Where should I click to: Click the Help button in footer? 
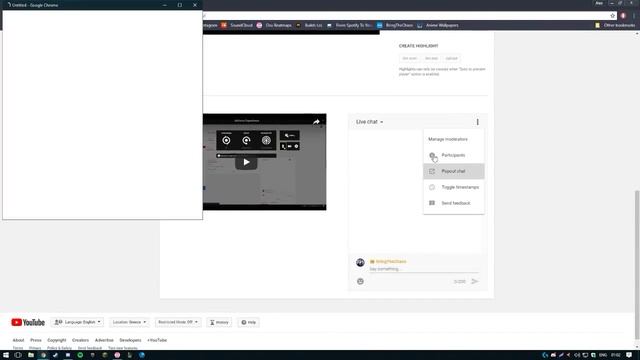[x=248, y=322]
